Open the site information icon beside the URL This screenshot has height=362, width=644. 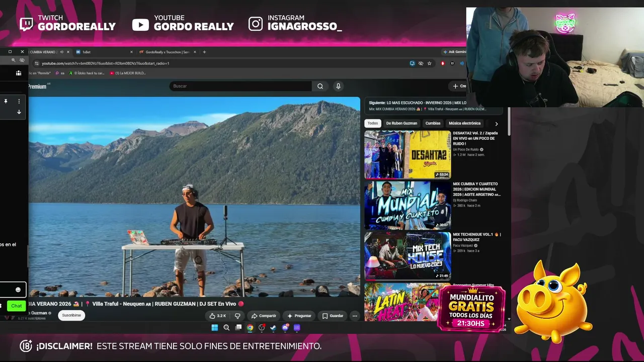(x=36, y=63)
